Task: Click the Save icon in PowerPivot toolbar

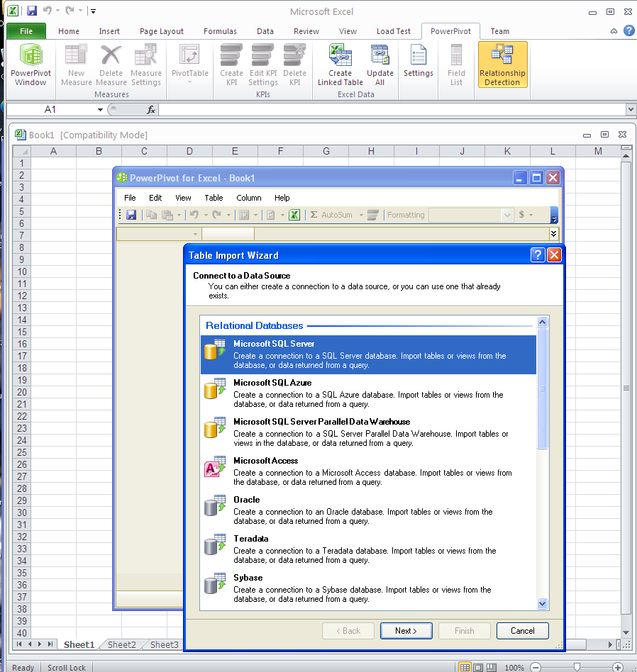Action: coord(131,215)
